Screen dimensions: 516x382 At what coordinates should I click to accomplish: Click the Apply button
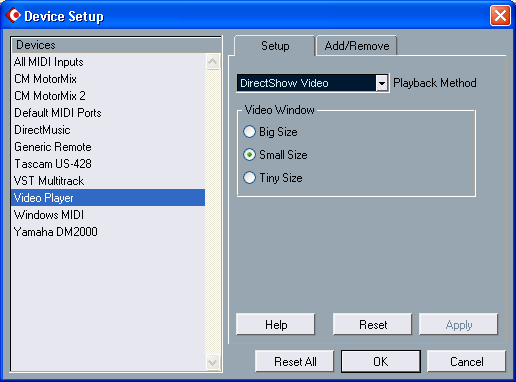[459, 324]
